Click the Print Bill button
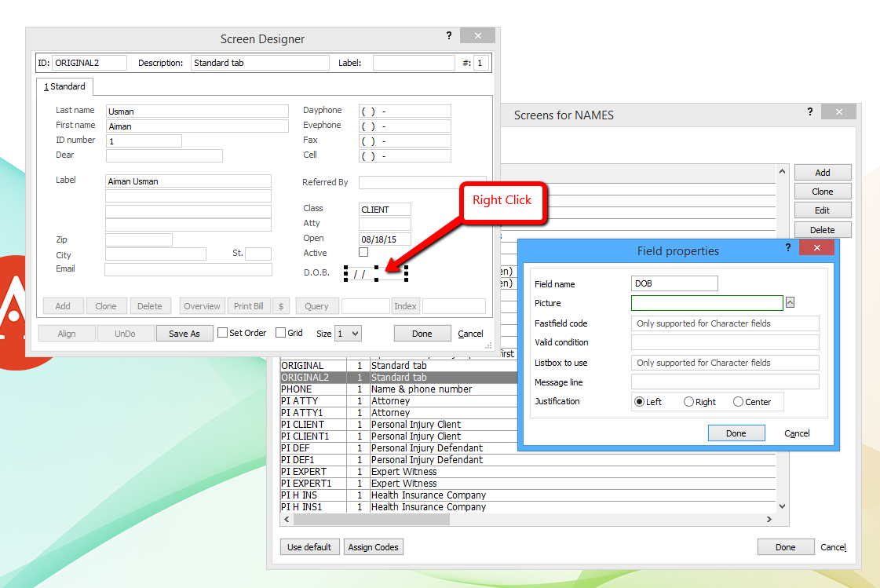 click(x=250, y=305)
